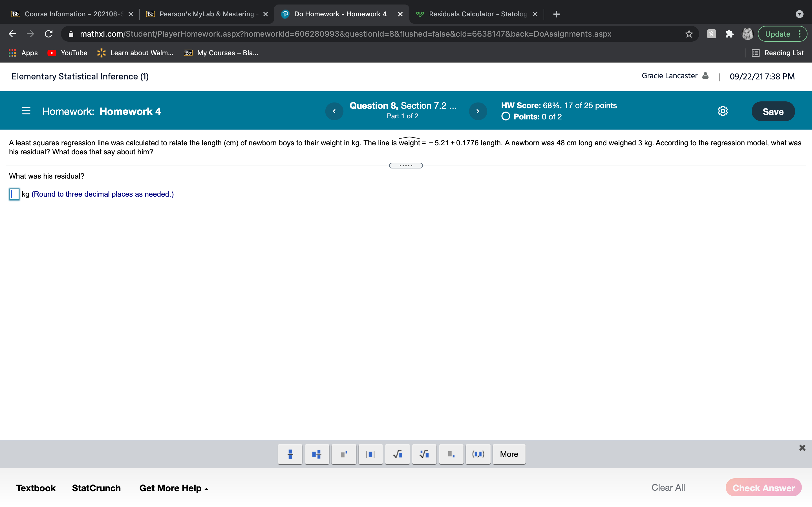812x507 pixels.
Task: Insert an ordered pair template
Action: [x=478, y=454]
